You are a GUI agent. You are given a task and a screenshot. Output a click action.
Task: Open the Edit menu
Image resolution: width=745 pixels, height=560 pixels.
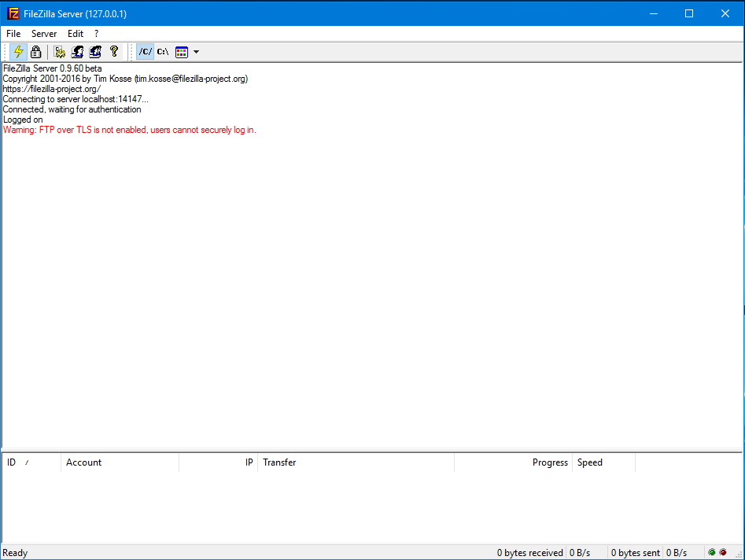pos(75,33)
